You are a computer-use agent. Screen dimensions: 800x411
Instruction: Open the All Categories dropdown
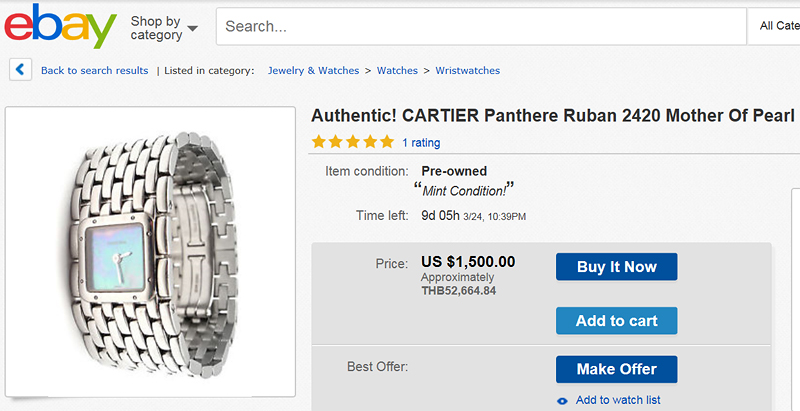tap(778, 26)
